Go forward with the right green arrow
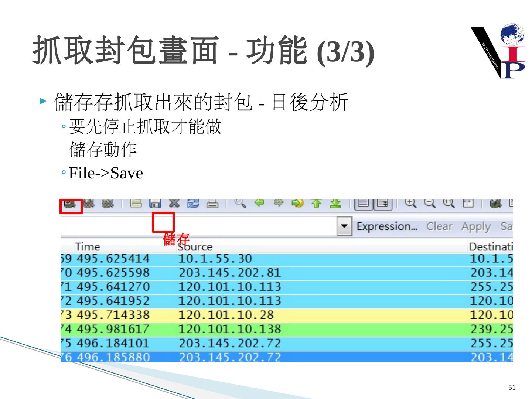 [279, 203]
